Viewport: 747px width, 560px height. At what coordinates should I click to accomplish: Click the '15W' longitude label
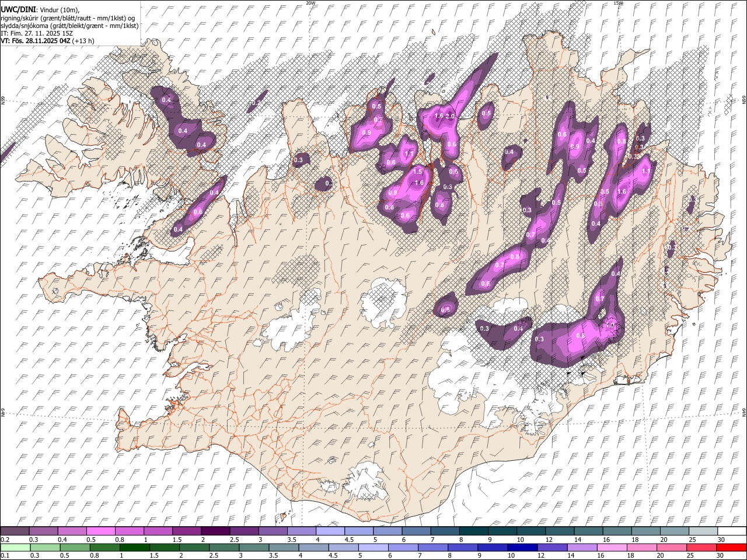point(618,3)
